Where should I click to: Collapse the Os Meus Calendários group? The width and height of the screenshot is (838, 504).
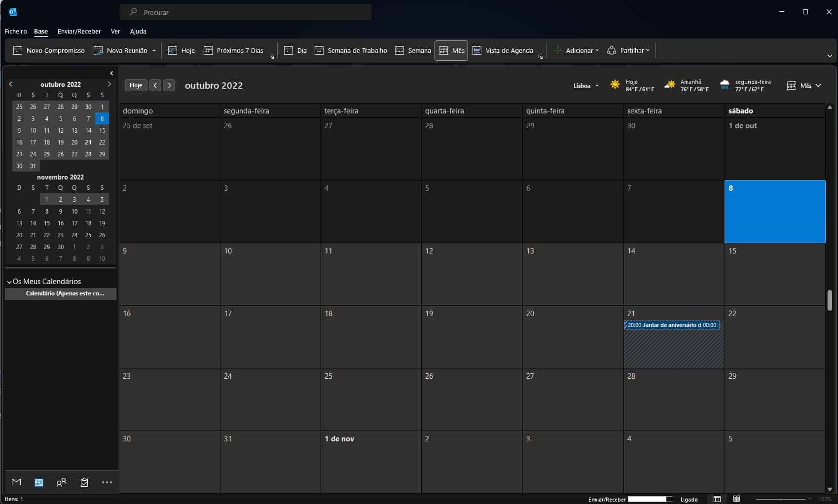click(x=9, y=282)
